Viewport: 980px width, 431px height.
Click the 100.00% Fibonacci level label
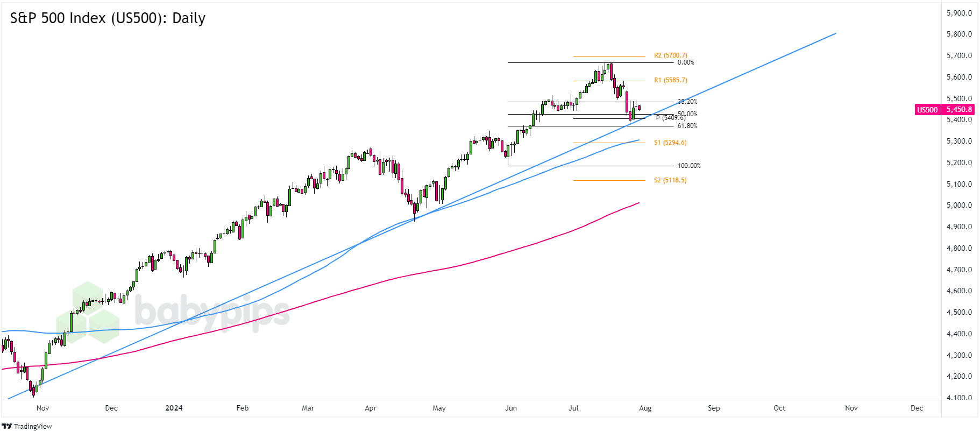click(x=688, y=166)
